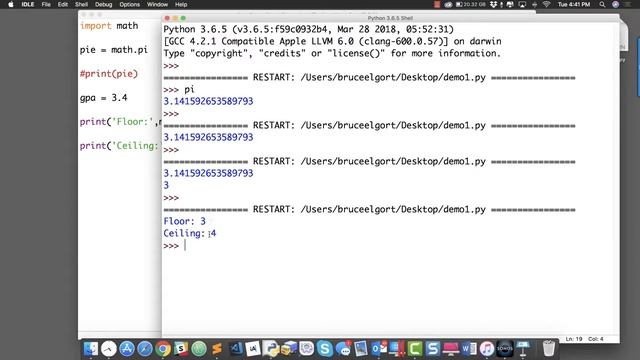Launch Keynote from the dock
The image size is (640, 360).
pyautogui.click(x=523, y=349)
